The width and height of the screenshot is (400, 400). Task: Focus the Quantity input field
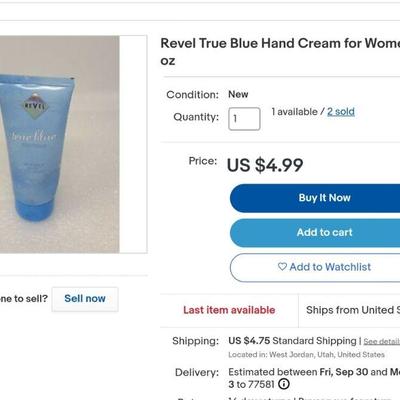244,119
